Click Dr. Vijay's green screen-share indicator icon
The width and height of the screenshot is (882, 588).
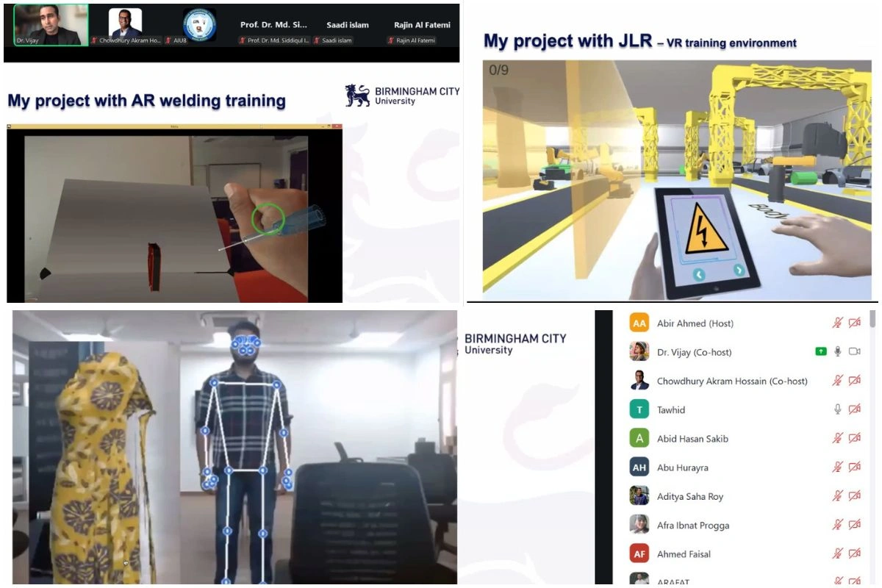pyautogui.click(x=821, y=352)
